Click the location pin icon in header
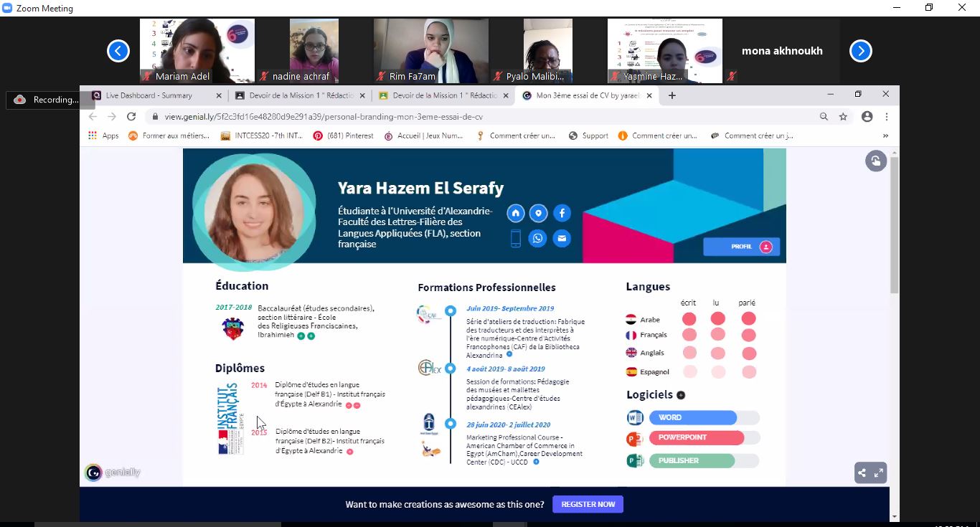Image resolution: width=980 pixels, height=527 pixels. pos(538,213)
